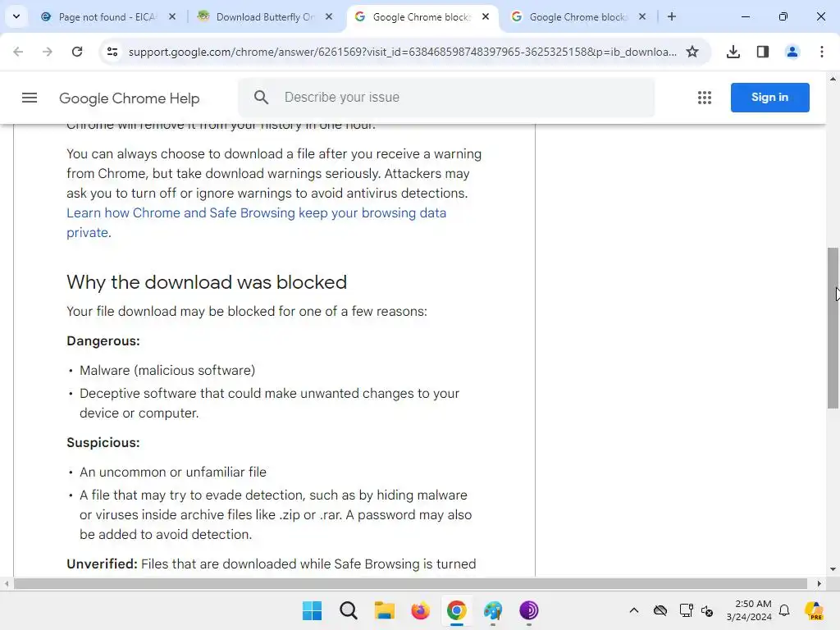This screenshot has height=630, width=840.
Task: Expand the tab search dropdown arrow
Action: (16, 16)
